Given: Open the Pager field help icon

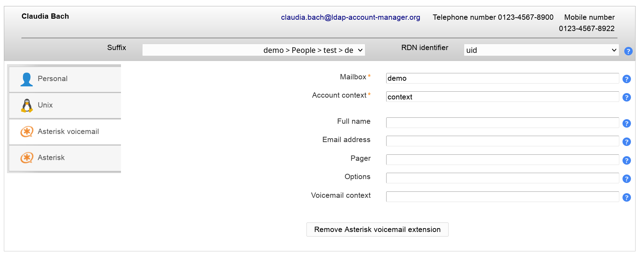Looking at the screenshot, I should (626, 160).
